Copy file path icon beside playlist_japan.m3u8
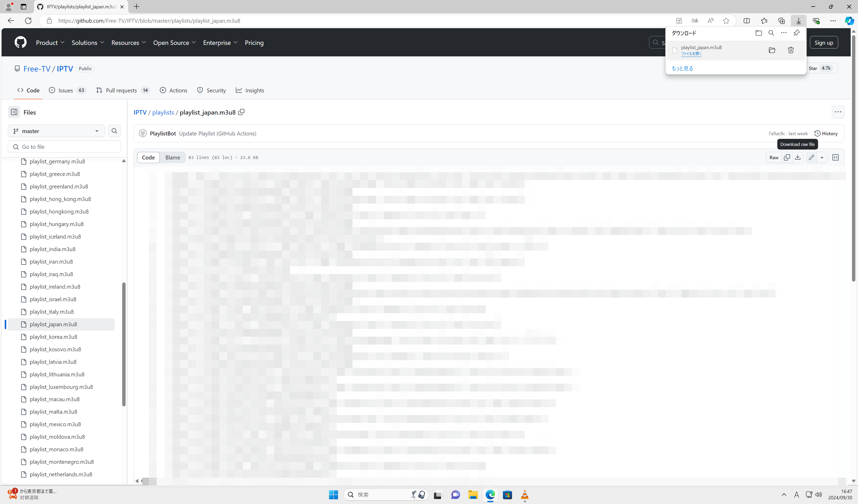 [242, 112]
